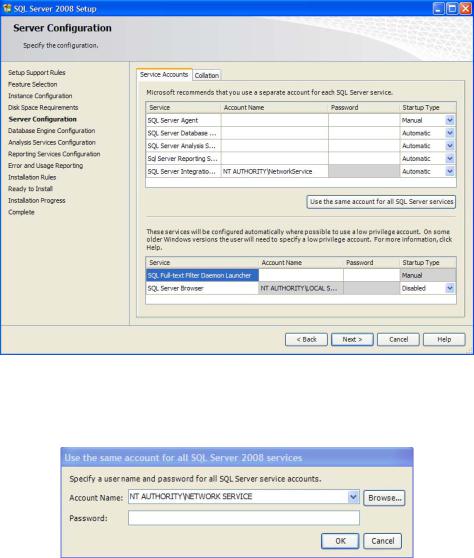Select the SQL Server Integration service row
This screenshot has width=474, height=558.
pyautogui.click(x=183, y=172)
